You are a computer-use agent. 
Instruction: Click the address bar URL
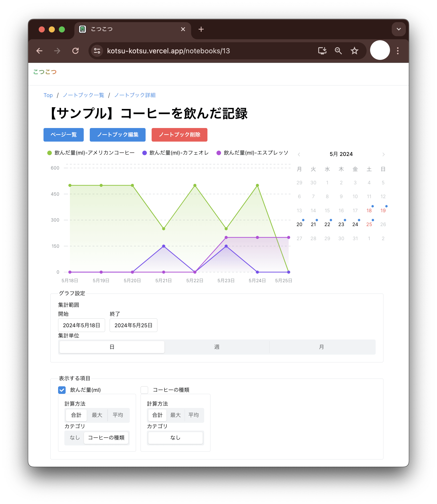[x=168, y=51]
